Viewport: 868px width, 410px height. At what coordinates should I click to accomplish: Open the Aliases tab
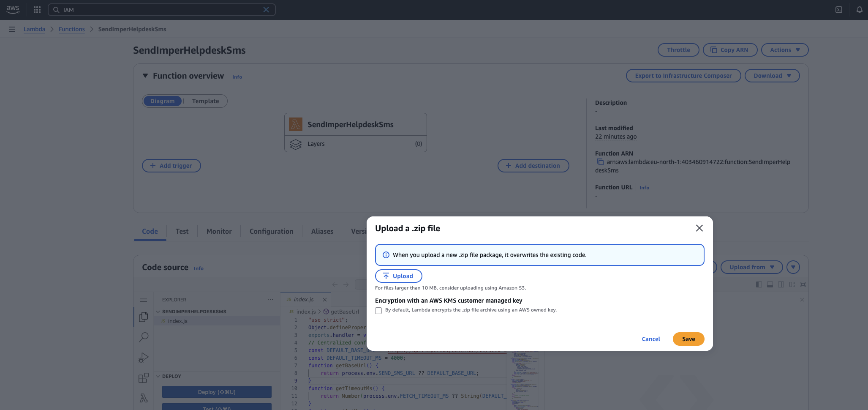(322, 231)
